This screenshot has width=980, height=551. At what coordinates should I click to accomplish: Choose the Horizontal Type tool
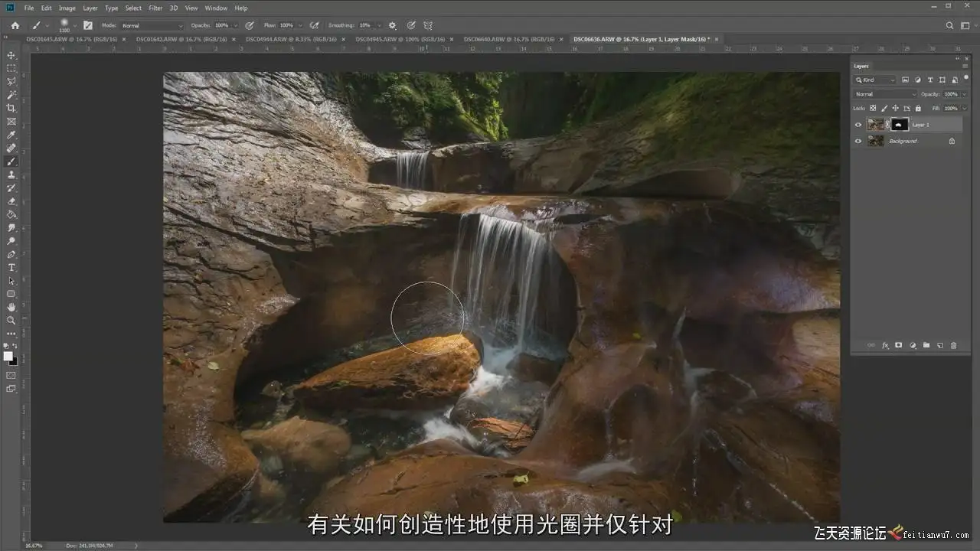click(11, 267)
